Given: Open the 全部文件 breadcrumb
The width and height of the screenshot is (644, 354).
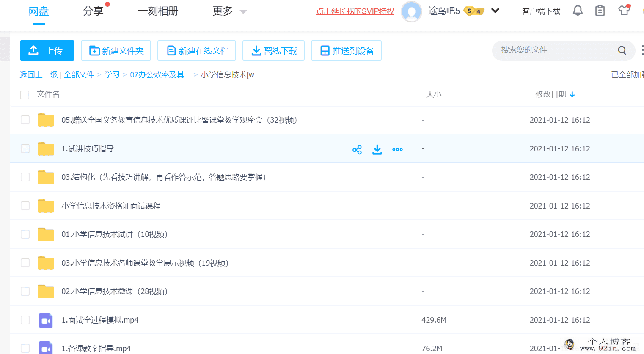Looking at the screenshot, I should pyautogui.click(x=79, y=75).
